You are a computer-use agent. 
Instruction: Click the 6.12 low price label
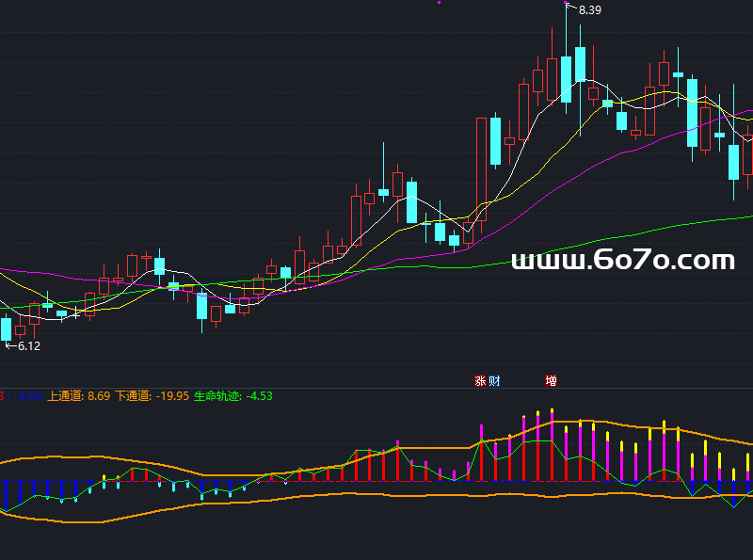click(29, 346)
